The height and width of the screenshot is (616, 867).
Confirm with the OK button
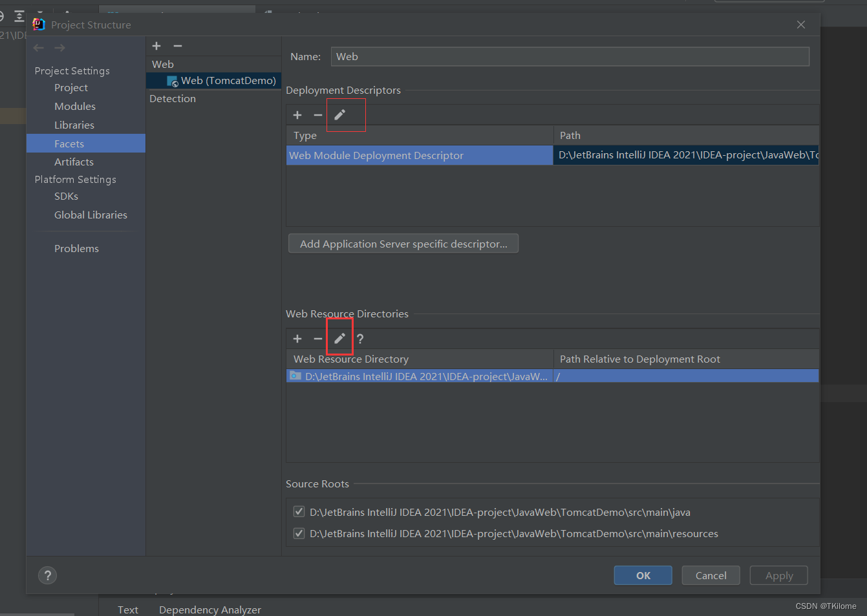pyautogui.click(x=643, y=575)
